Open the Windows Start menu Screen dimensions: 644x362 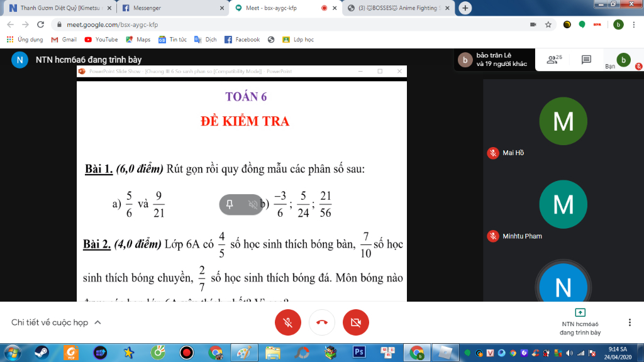(12, 353)
